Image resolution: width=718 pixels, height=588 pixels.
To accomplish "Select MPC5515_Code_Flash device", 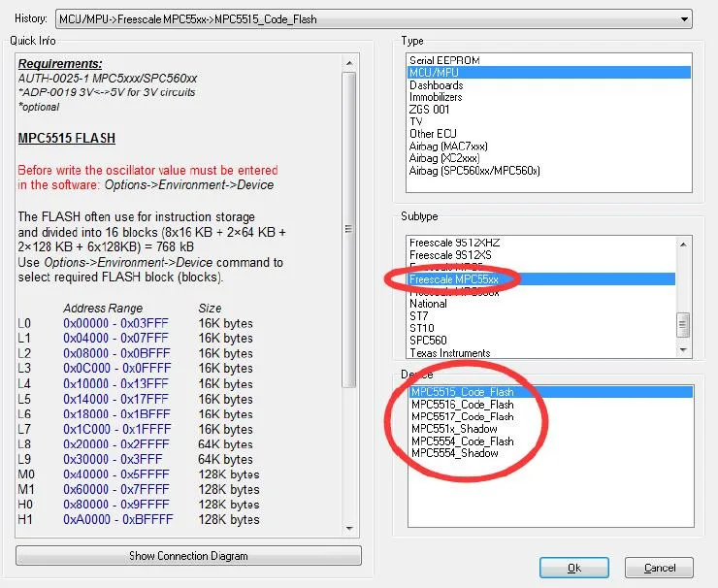I will coord(551,392).
